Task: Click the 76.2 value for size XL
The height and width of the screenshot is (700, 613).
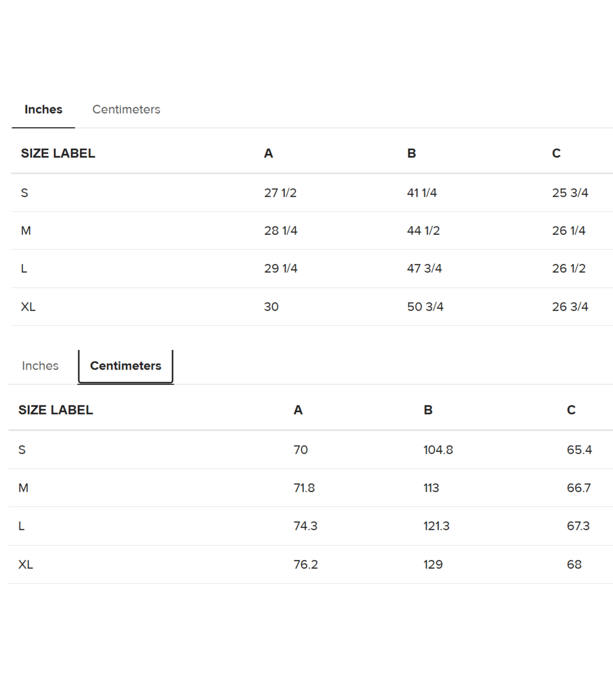Action: pyautogui.click(x=305, y=564)
